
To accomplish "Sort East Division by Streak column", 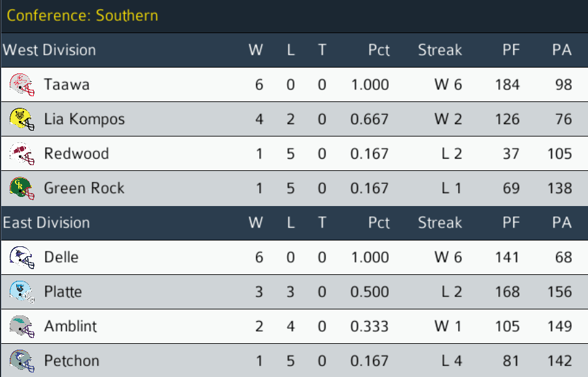I will click(440, 223).
